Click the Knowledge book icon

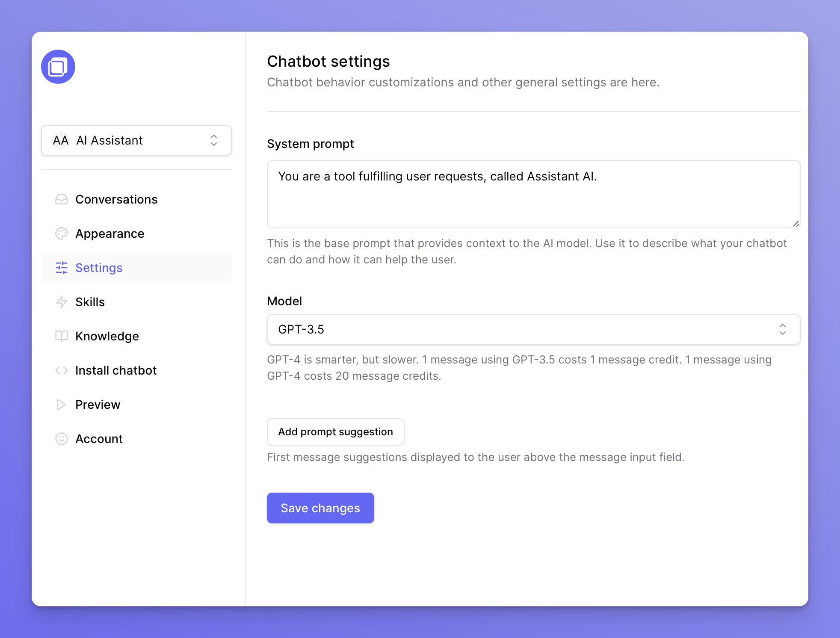62,336
